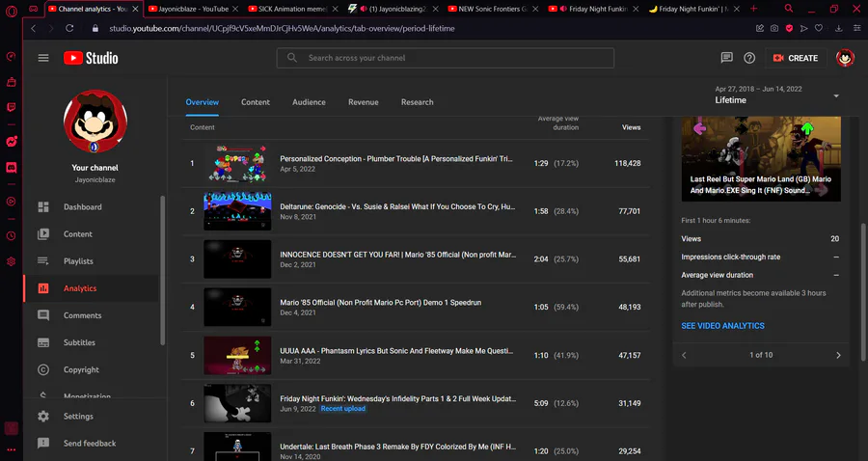The width and height of the screenshot is (868, 461).
Task: Open Wednesday's Infidelity Parts 1 & 2 title
Action: click(398, 398)
